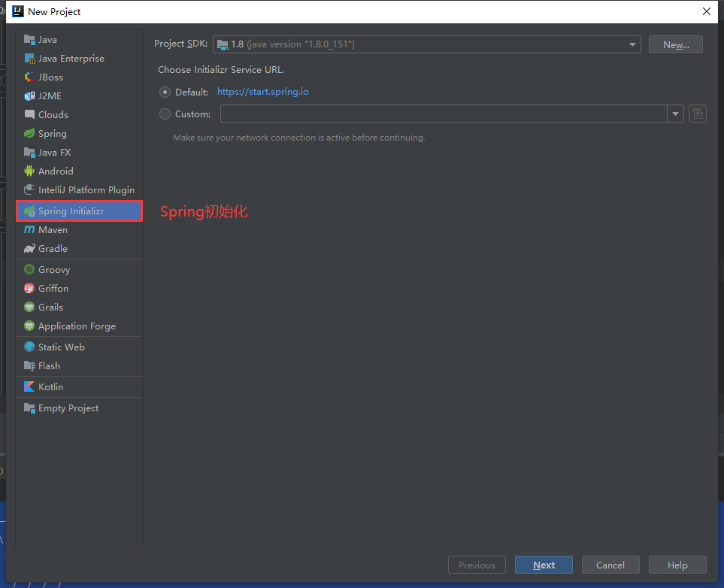724x588 pixels.
Task: Choose Java in the project type list
Action: pos(79,40)
